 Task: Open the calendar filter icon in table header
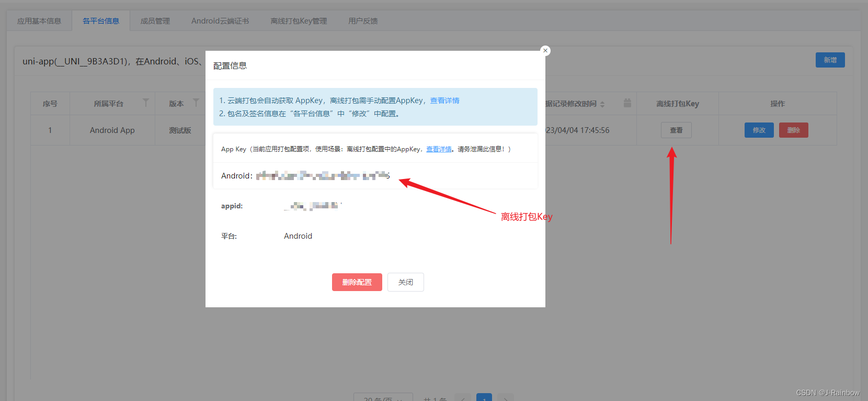627,103
